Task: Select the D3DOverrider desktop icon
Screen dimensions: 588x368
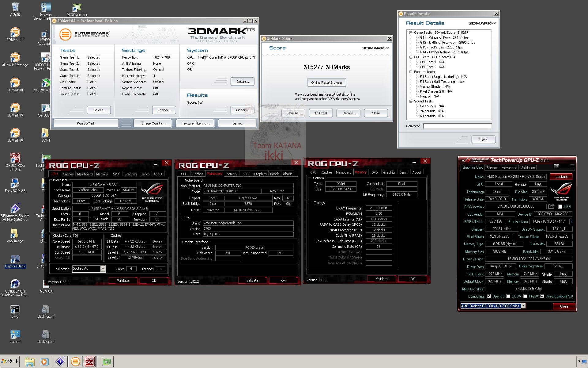Action: tap(77, 9)
